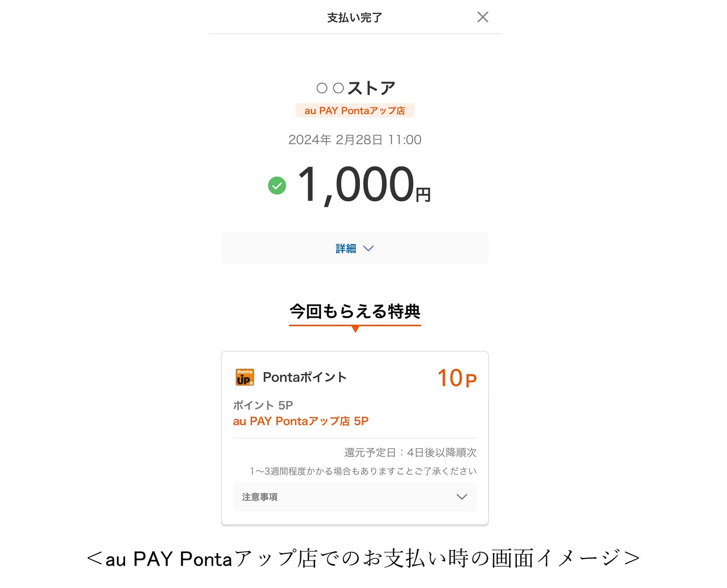Click the au PAY Pontaアップ店 badge
The width and height of the screenshot is (727, 588).
(x=354, y=111)
